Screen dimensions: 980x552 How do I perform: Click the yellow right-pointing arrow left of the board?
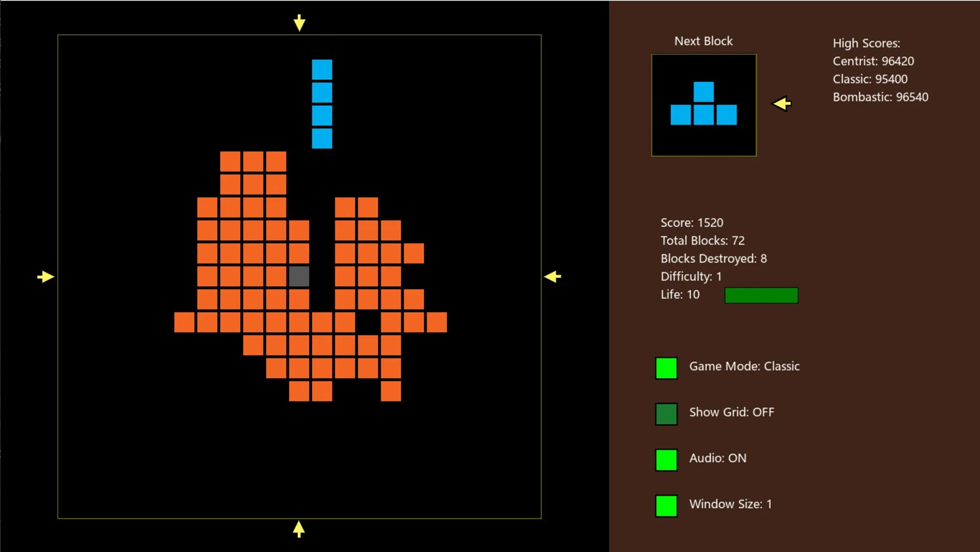click(x=45, y=277)
